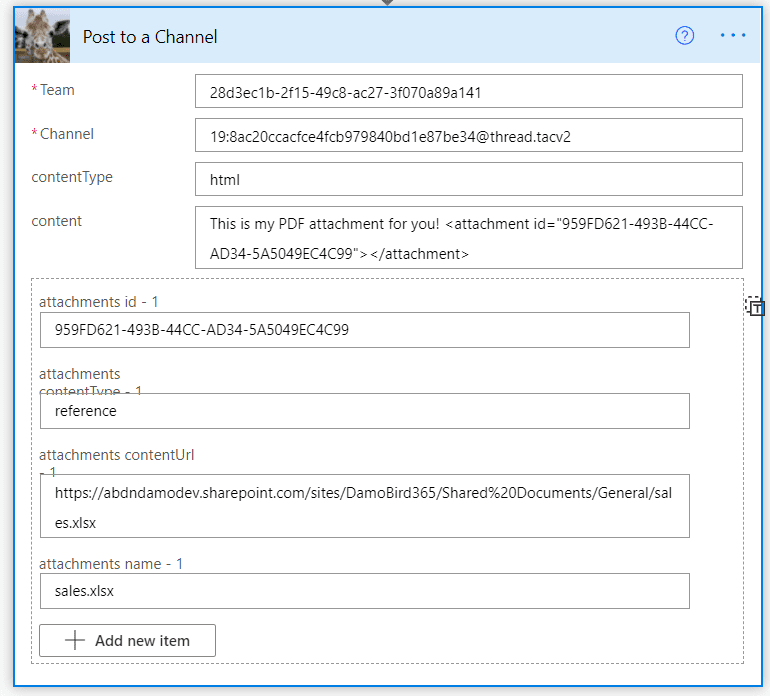Viewport: 770px width, 696px height.
Task: Focus the contentType field containing html
Action: coord(468,180)
